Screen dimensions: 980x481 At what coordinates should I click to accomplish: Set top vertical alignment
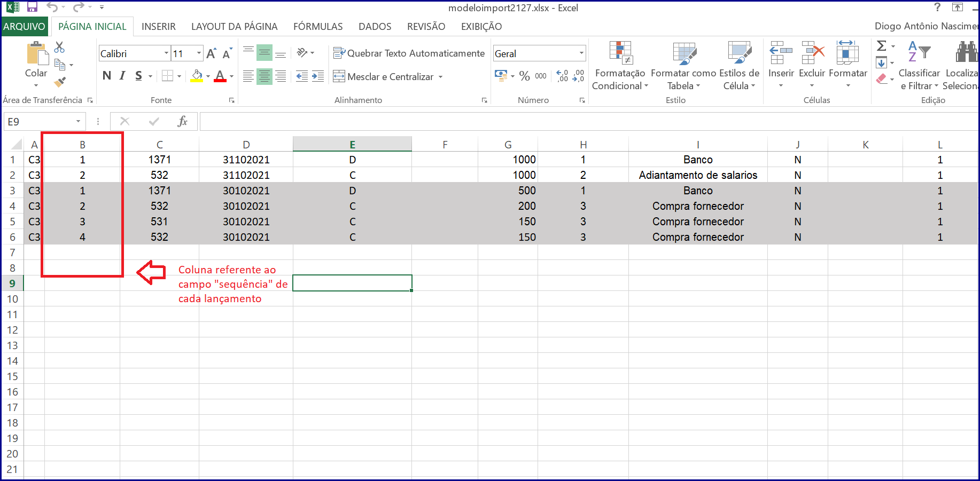click(x=248, y=52)
